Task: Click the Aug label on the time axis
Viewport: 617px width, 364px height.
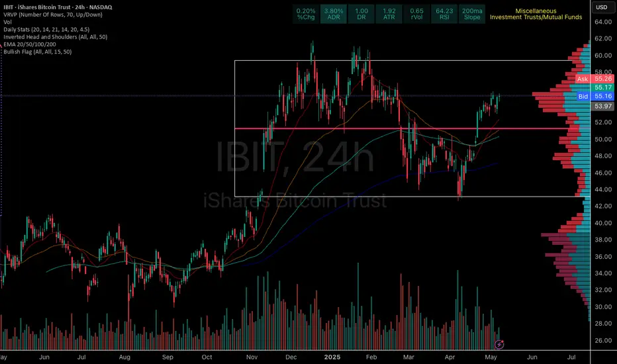Action: tap(124, 357)
